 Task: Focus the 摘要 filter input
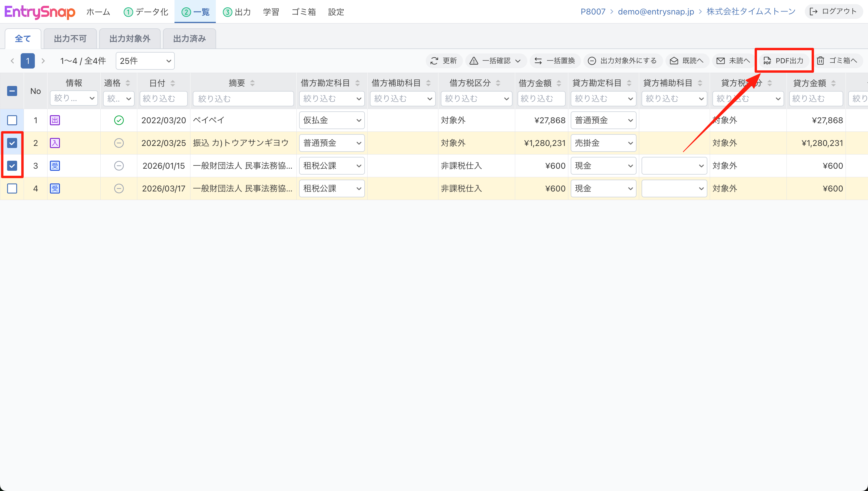point(243,98)
